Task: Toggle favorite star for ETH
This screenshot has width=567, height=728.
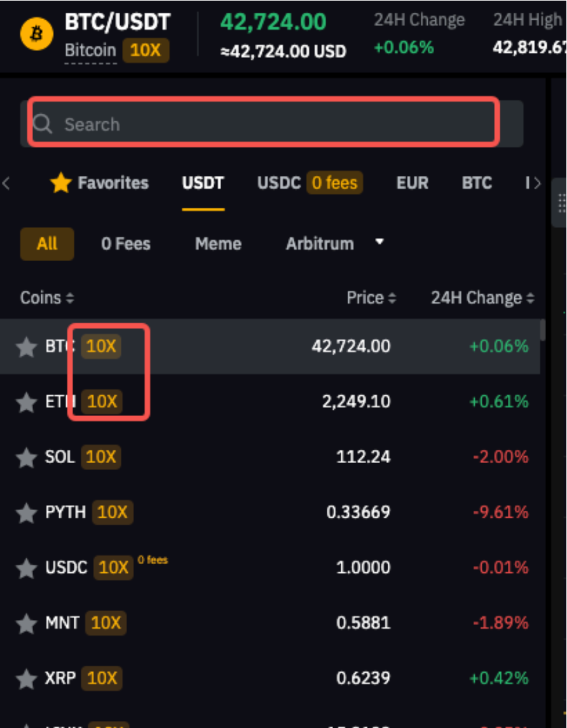Action: pyautogui.click(x=26, y=402)
